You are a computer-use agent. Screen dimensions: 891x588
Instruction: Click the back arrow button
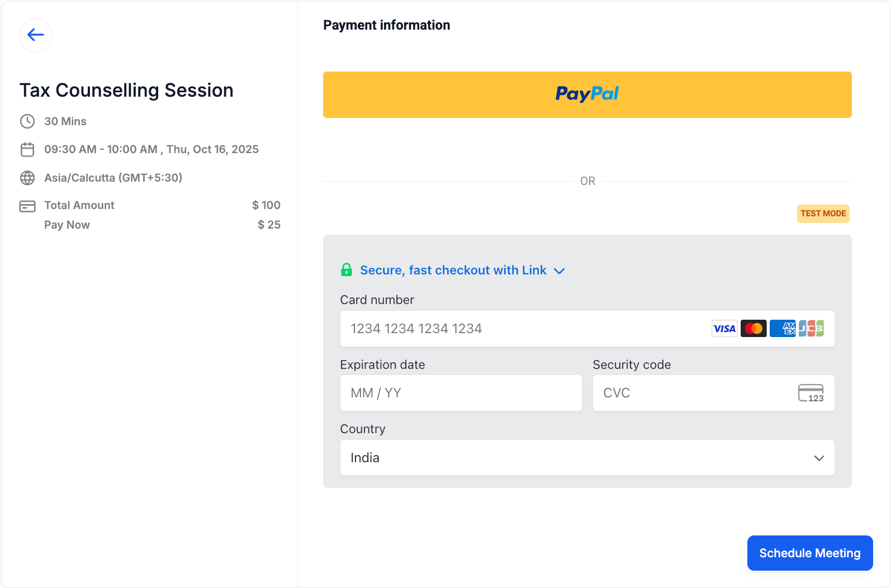pos(36,35)
